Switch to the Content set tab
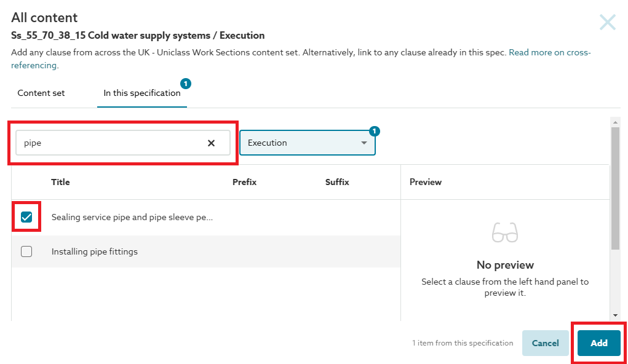Screen dimensions: 628x364 pyautogui.click(x=41, y=93)
